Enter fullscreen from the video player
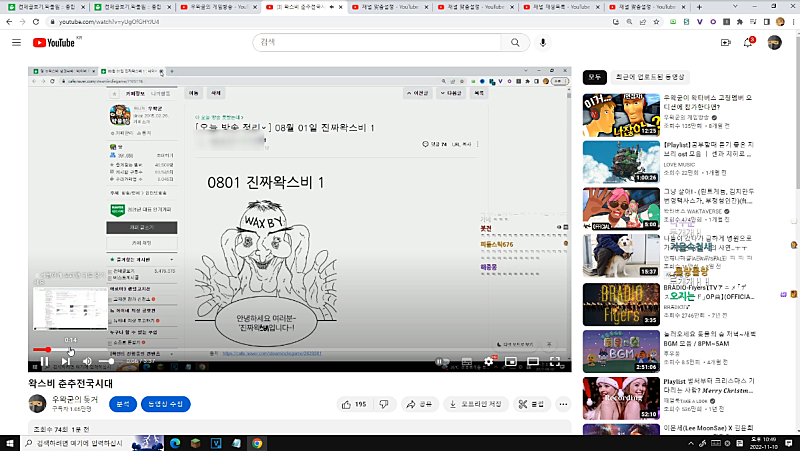Screen dimensions: 800x451 point(555,362)
